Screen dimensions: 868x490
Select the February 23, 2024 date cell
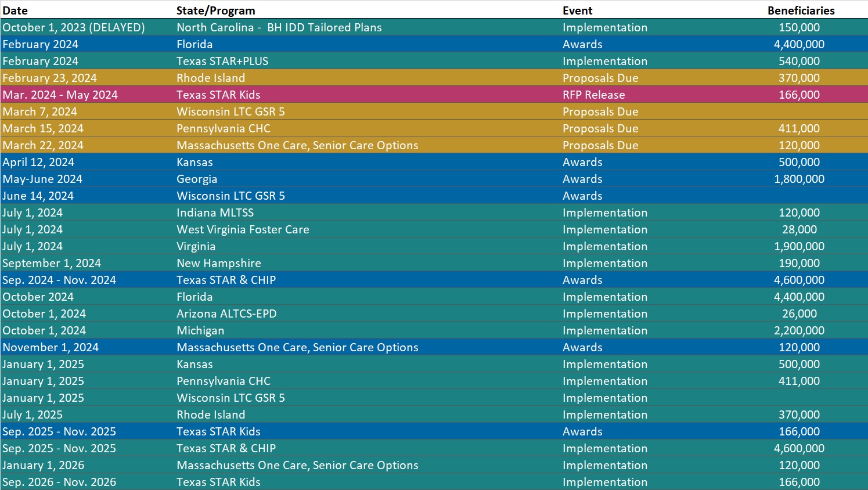pos(49,78)
